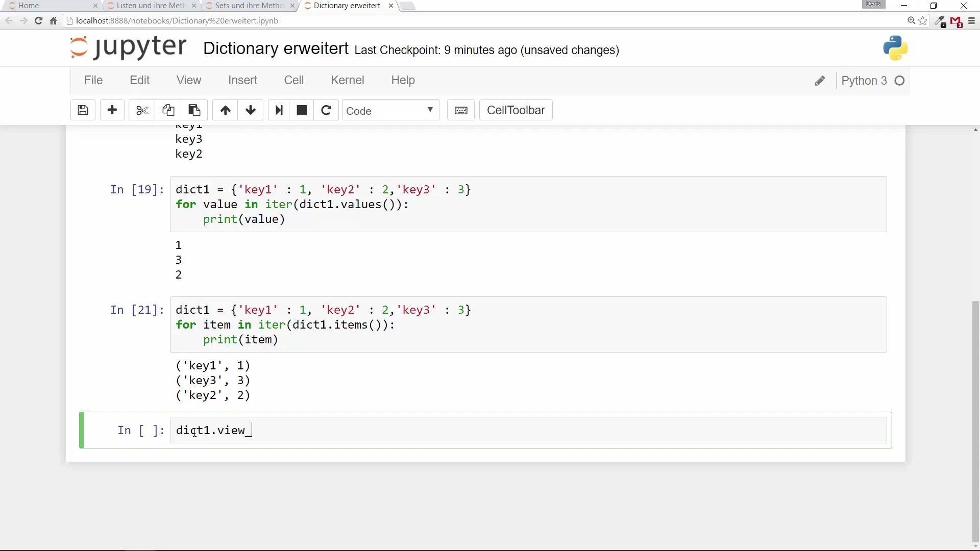Open the Kernel menu

348,80
